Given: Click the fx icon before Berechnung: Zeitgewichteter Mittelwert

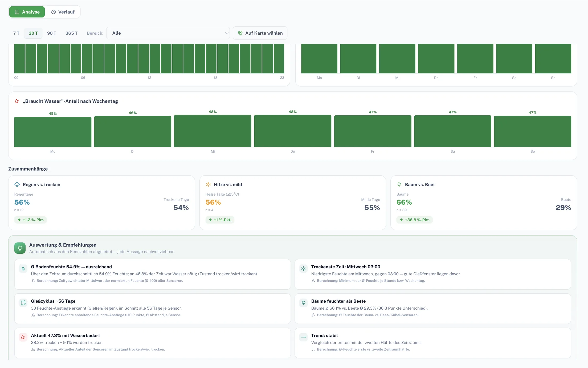Looking at the screenshot, I should click(x=33, y=281).
